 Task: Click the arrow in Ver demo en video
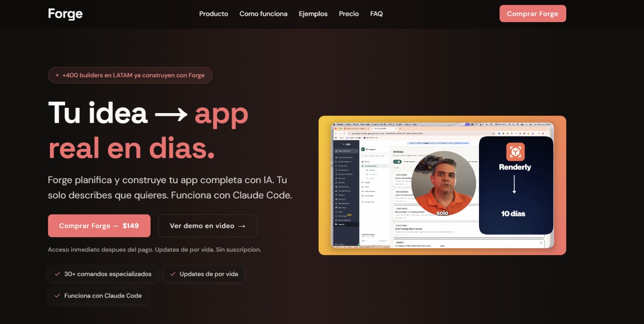242,226
